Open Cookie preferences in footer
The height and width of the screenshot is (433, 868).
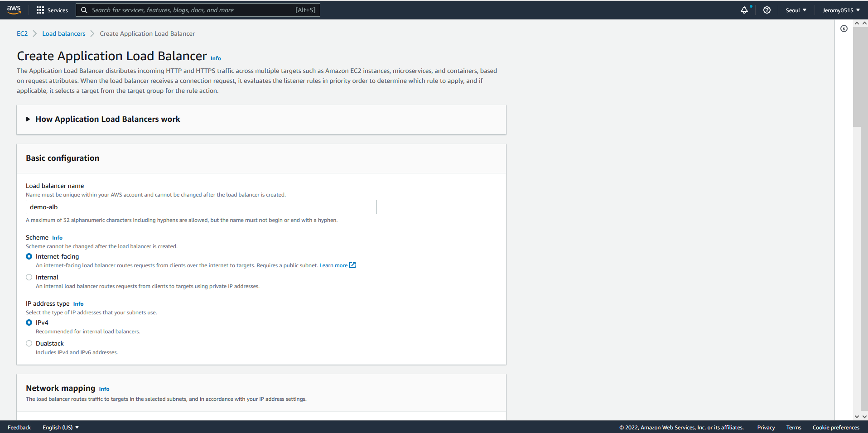[836, 427]
